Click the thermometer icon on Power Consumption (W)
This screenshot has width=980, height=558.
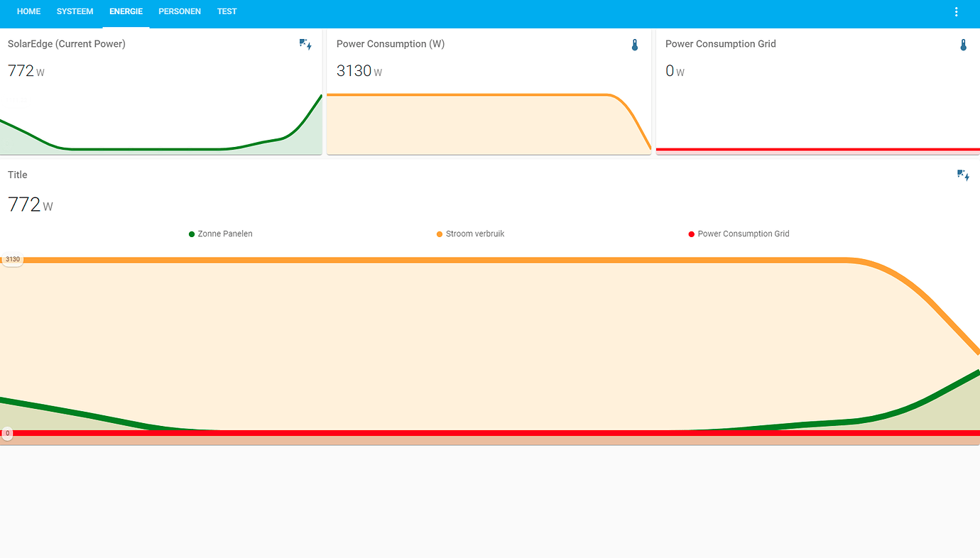[634, 44]
